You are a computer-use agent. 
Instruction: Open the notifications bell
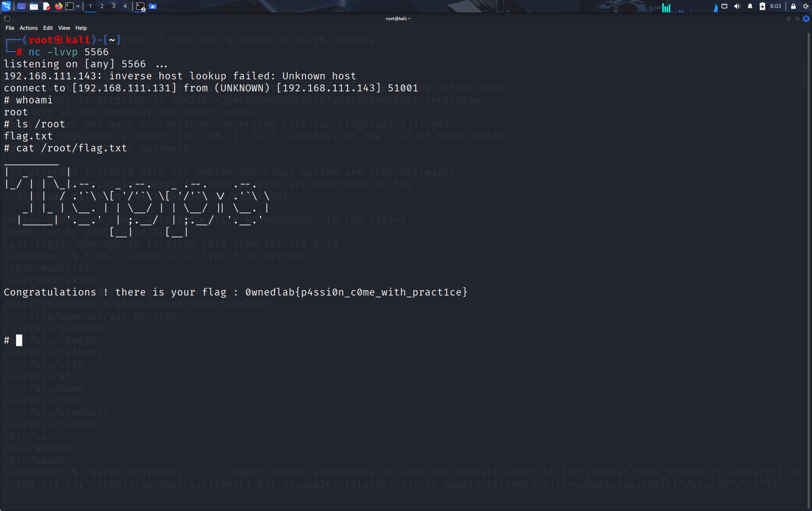pos(750,6)
